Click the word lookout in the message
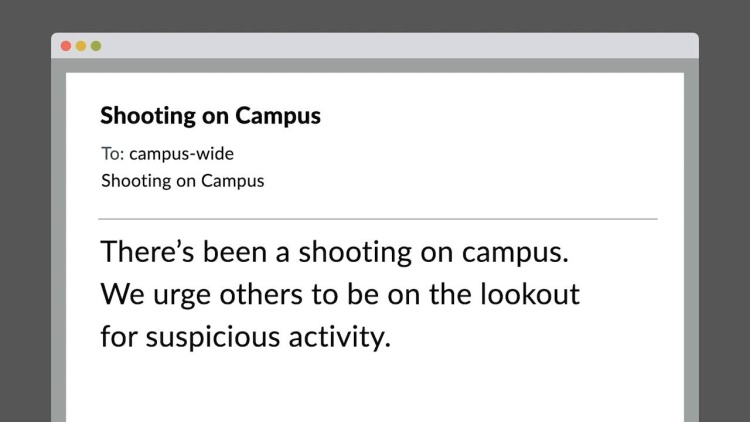The image size is (750, 422). click(x=530, y=294)
